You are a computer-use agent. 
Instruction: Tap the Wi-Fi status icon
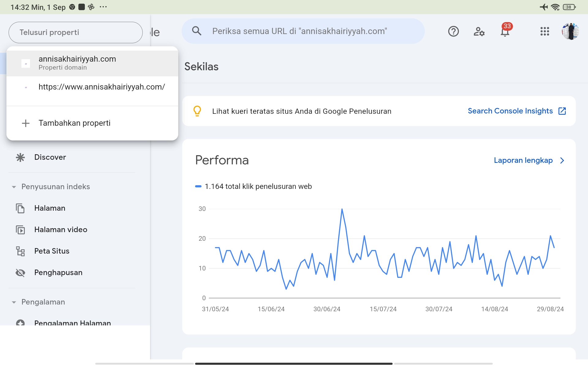point(555,7)
